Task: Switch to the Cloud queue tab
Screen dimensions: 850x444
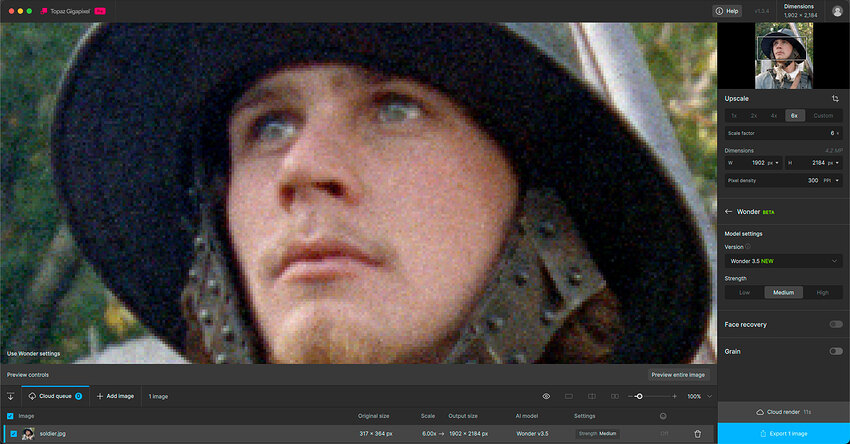Action: 55,396
